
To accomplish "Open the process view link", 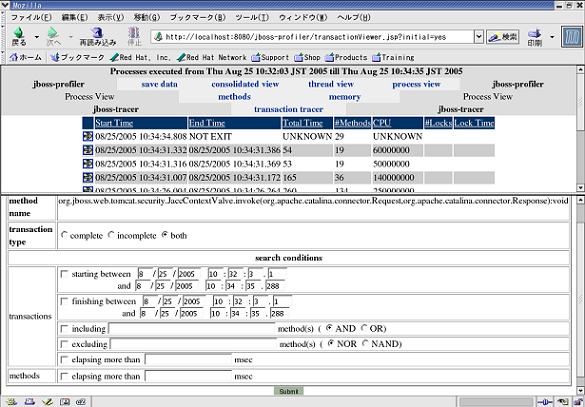I will [x=416, y=84].
